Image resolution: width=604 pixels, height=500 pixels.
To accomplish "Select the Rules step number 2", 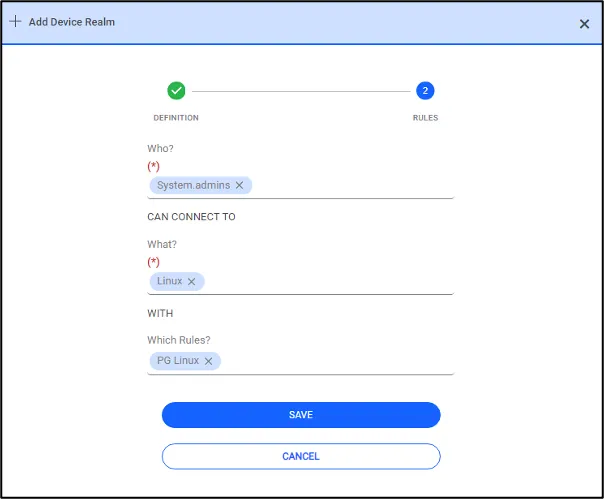I will (x=425, y=91).
